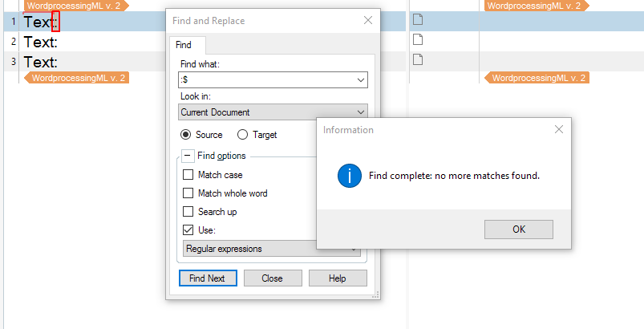Select segment 2 source text
Screen dimensions: 644x329
tap(40, 42)
